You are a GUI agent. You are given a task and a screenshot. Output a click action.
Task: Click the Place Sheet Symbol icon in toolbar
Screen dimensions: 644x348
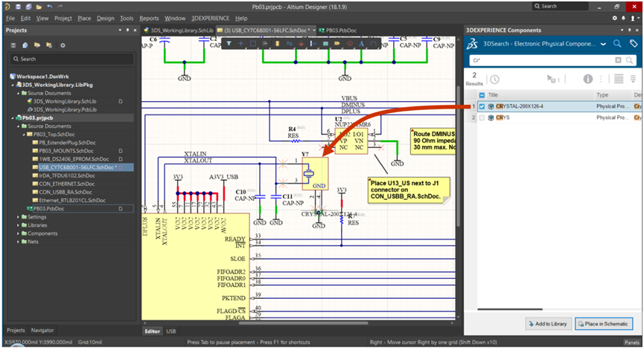[x=325, y=43]
